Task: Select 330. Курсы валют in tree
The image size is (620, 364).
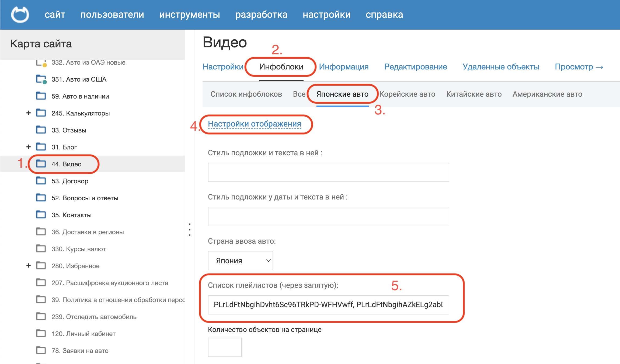Action: [79, 249]
